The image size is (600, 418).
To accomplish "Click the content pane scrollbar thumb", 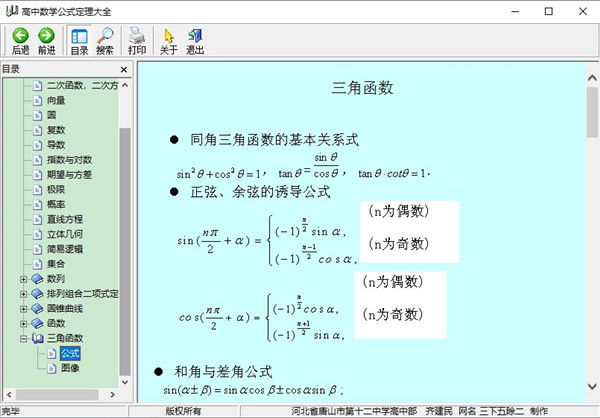I will point(592,112).
